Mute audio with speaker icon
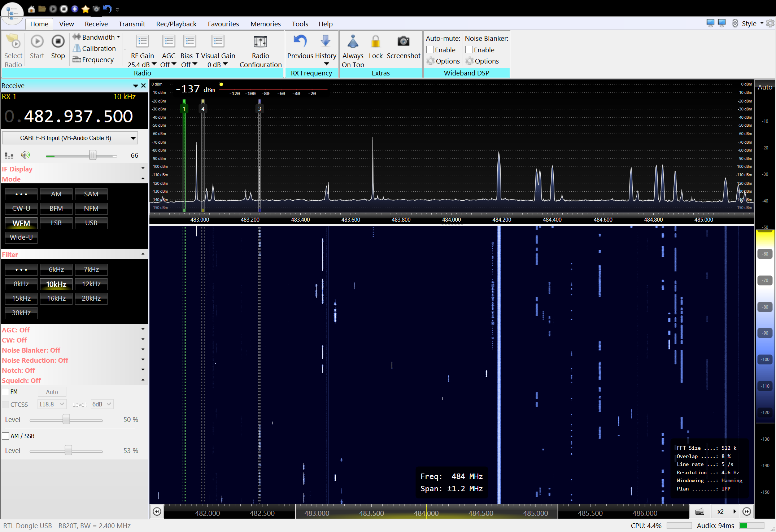Screen dimensions: 776x532 25,155
